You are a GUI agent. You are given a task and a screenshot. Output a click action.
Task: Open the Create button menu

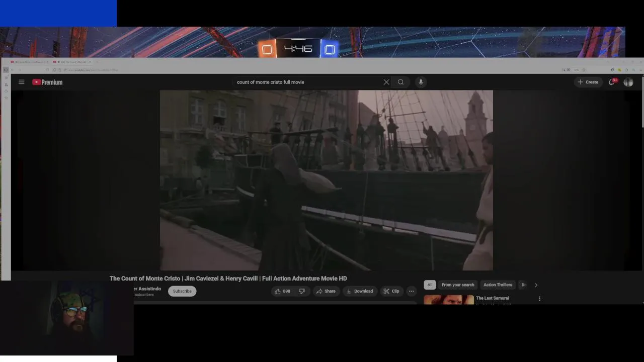point(588,82)
